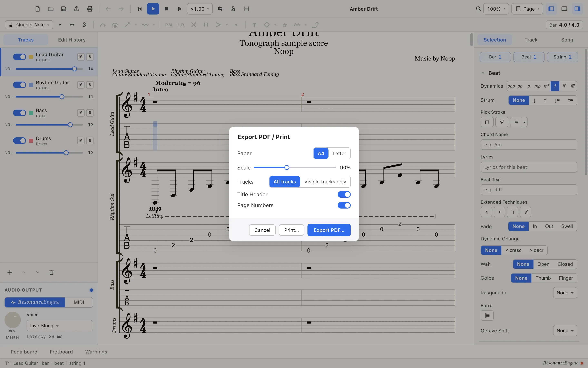Click the triplet 3 icon
This screenshot has width=588, height=368.
[84, 25]
